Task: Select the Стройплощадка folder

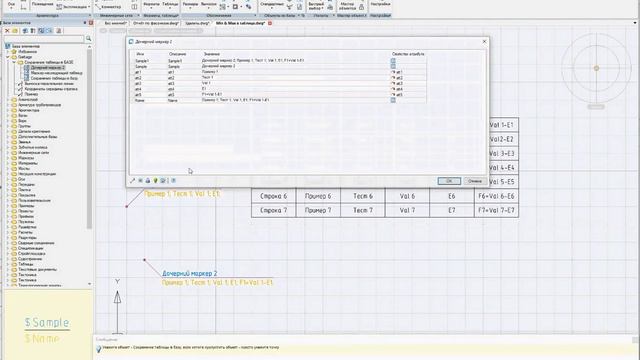Action: click(32, 253)
